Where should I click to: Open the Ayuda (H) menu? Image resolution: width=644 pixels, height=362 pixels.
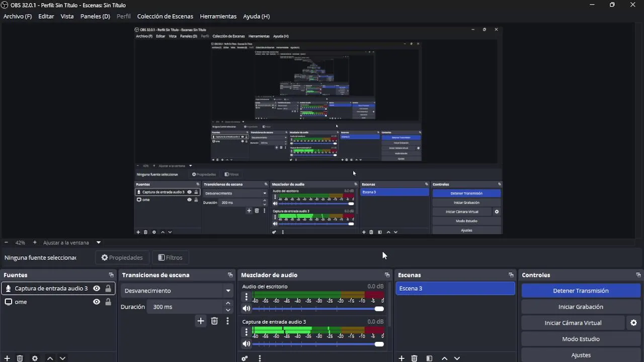[256, 16]
